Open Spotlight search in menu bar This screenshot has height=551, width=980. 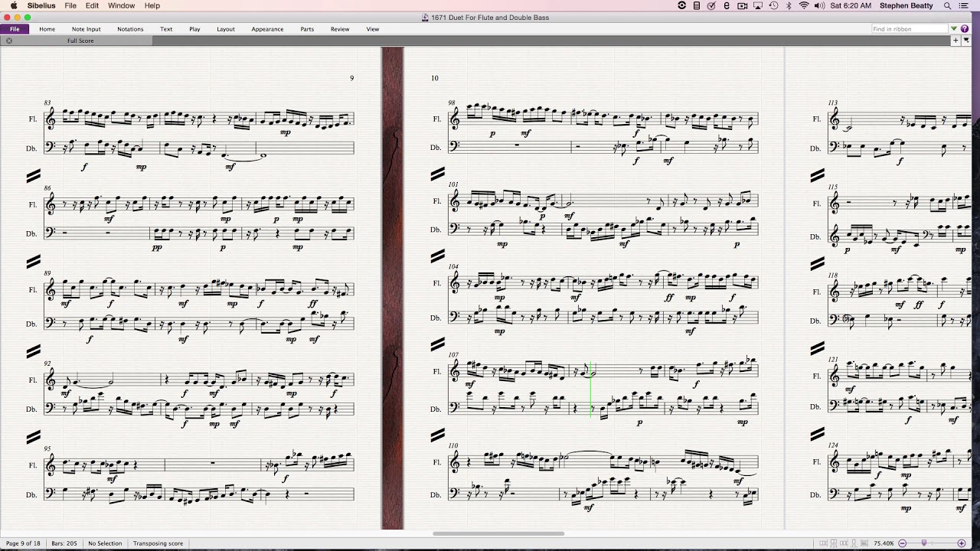[x=947, y=5]
